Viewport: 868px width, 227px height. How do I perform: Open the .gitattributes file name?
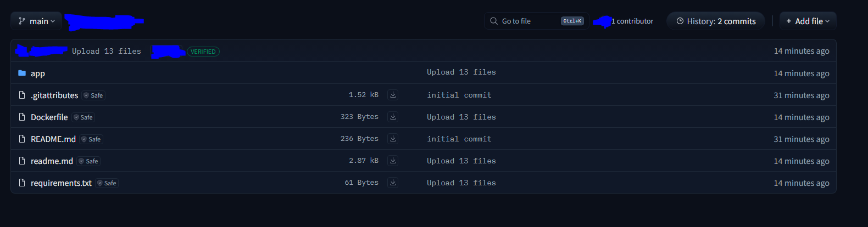(54, 95)
